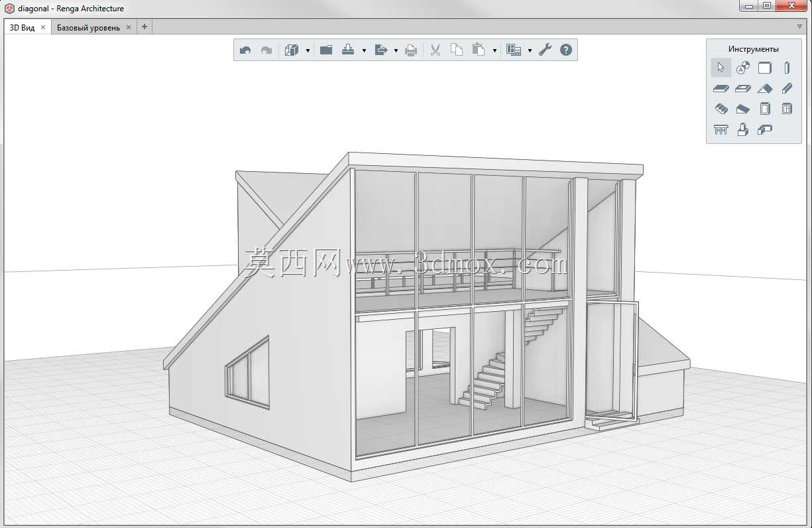Select the Axis and marker tool
The width and height of the screenshot is (812, 528).
coord(743,68)
